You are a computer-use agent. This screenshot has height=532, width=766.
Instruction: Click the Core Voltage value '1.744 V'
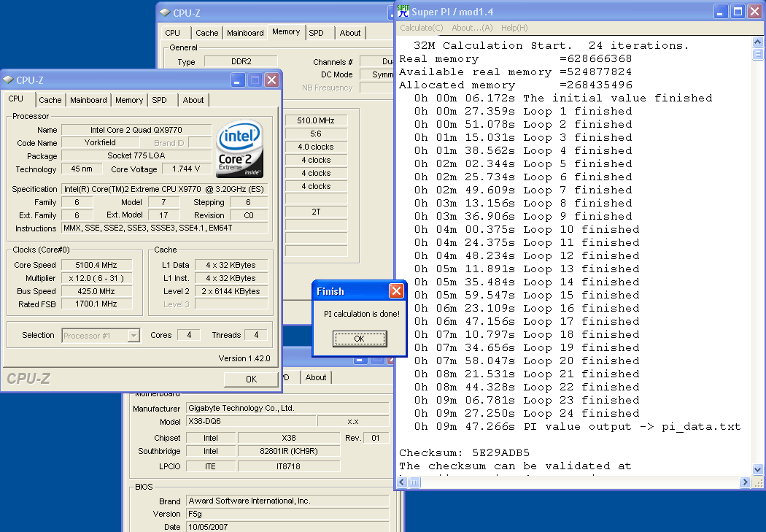click(186, 169)
